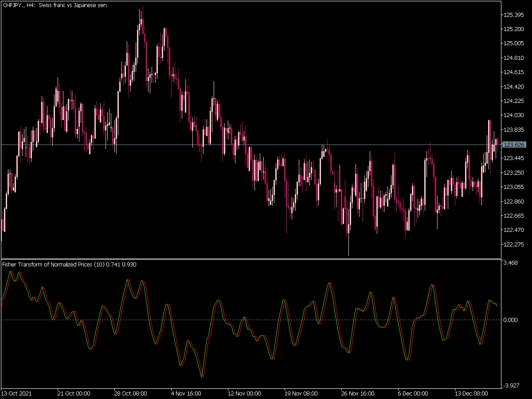Click the 123.445 price axis label
532x399 pixels.
(514, 158)
